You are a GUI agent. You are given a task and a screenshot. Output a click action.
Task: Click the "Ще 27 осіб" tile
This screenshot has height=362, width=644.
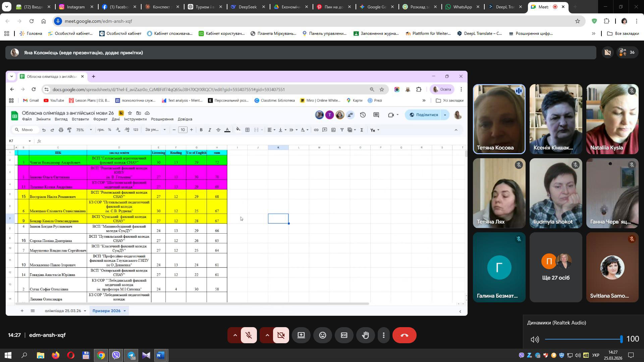coord(555,267)
